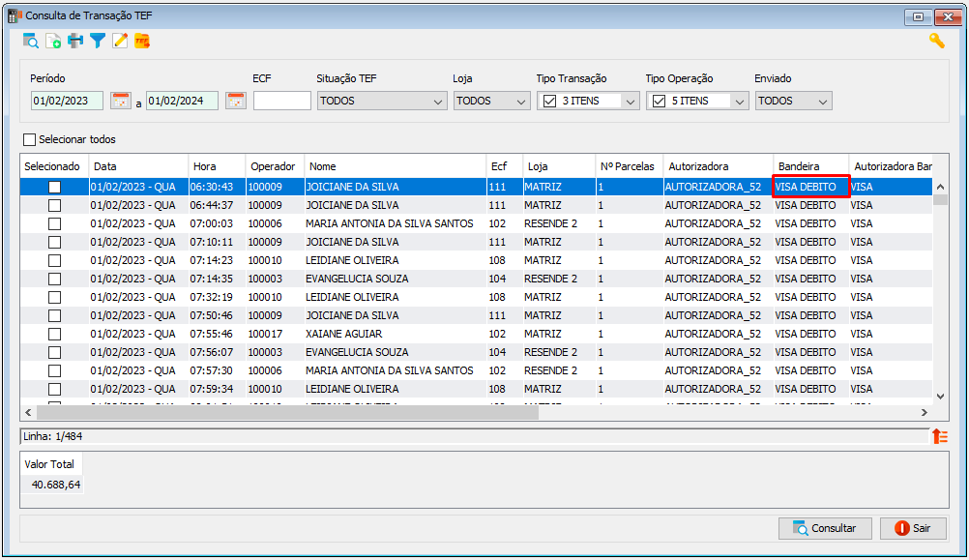Click the horizontal scrollbar thumb under the grid
The image size is (969, 560).
[287, 412]
